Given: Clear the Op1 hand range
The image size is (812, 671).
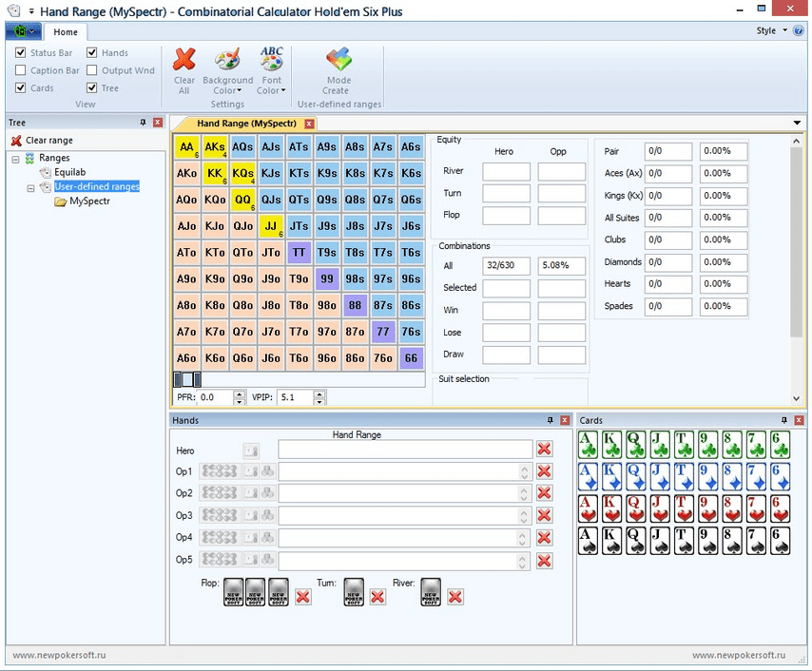Looking at the screenshot, I should coord(544,471).
